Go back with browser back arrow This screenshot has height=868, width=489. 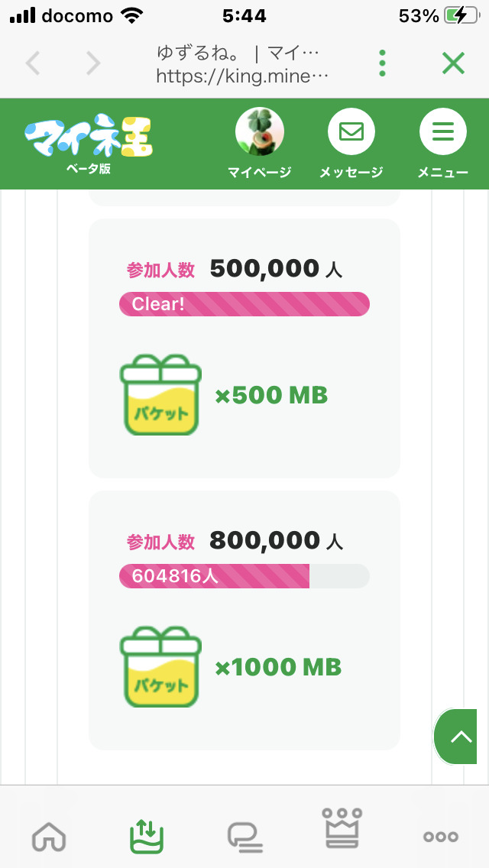click(33, 63)
